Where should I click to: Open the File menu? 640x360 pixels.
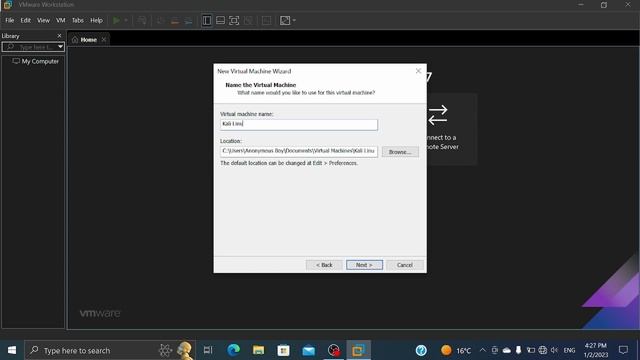[x=10, y=20]
